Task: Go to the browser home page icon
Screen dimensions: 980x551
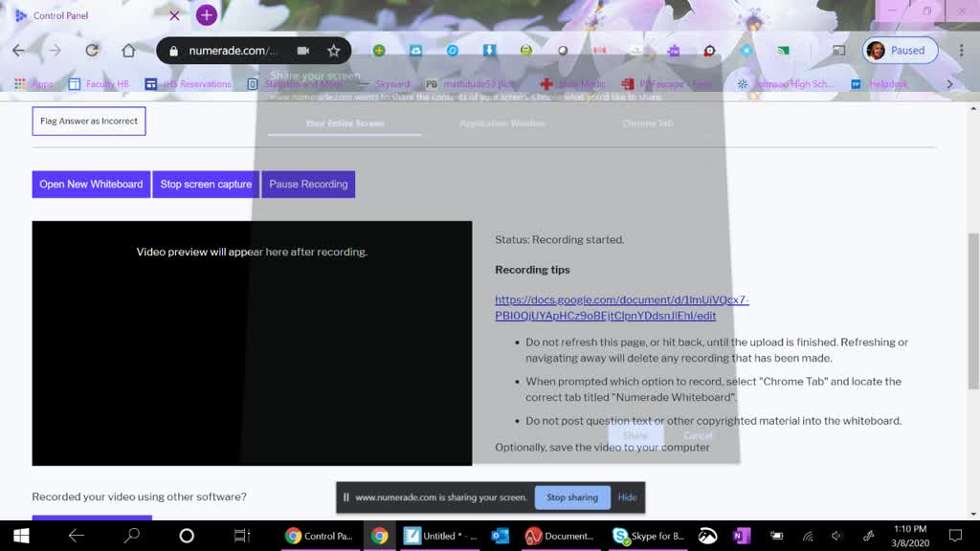Action: (x=128, y=51)
